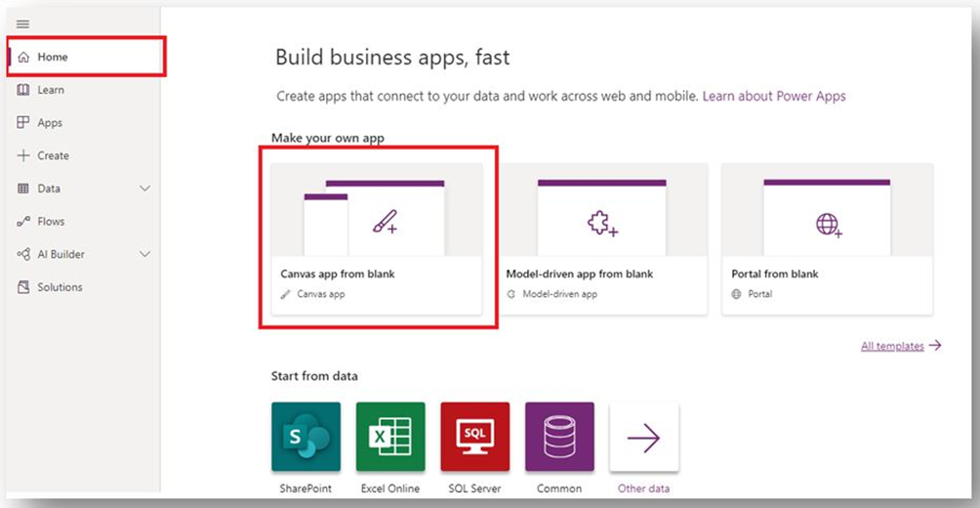Open Other data arrow tile
This screenshot has height=508, width=980.
tap(643, 438)
